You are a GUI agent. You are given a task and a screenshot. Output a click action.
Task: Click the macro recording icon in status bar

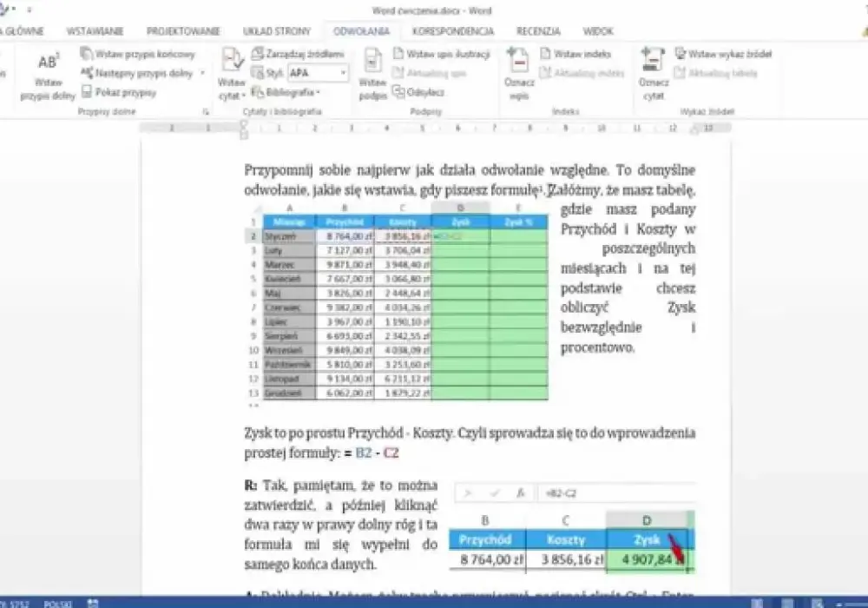point(93,603)
